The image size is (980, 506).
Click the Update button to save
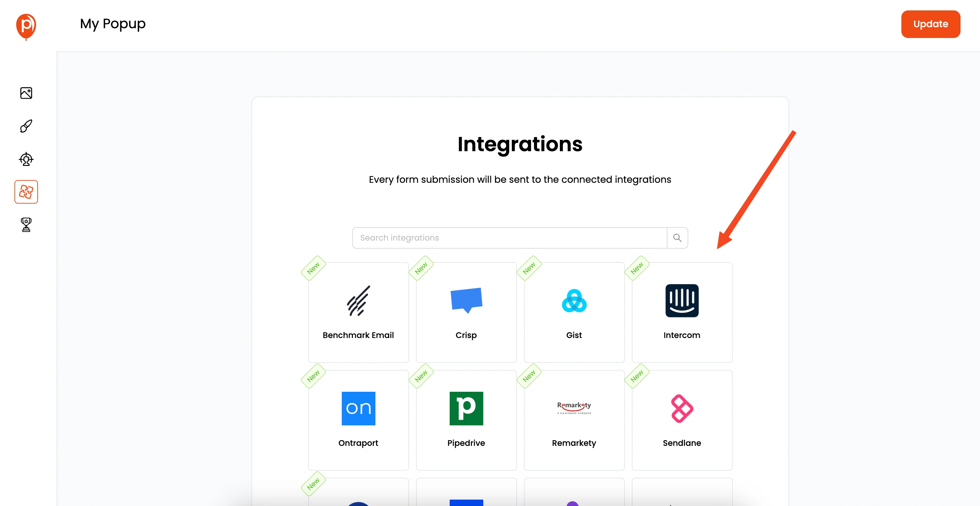930,24
